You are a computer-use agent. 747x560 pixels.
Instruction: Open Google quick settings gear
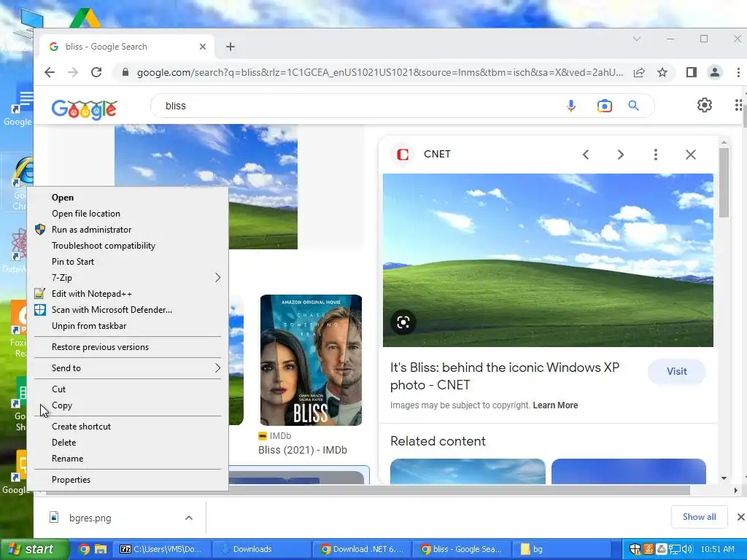coord(704,105)
